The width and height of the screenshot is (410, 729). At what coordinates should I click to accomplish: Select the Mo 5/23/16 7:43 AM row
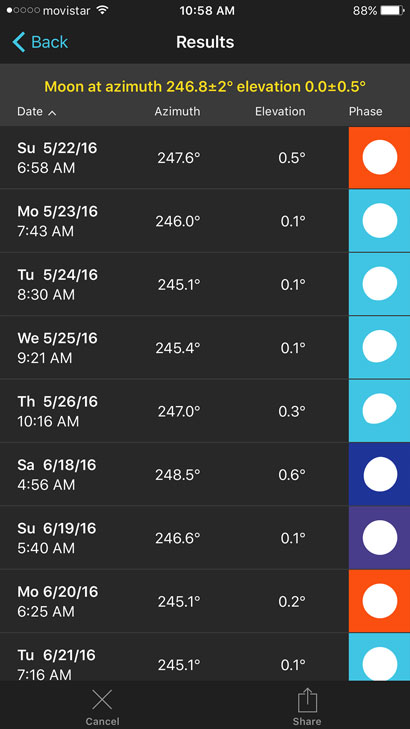coord(205,221)
